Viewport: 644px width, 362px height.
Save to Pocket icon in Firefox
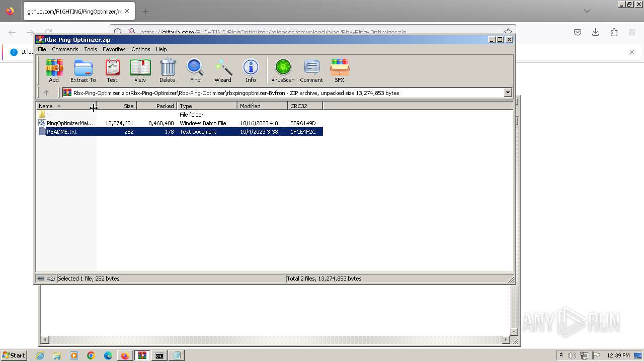pos(578,32)
